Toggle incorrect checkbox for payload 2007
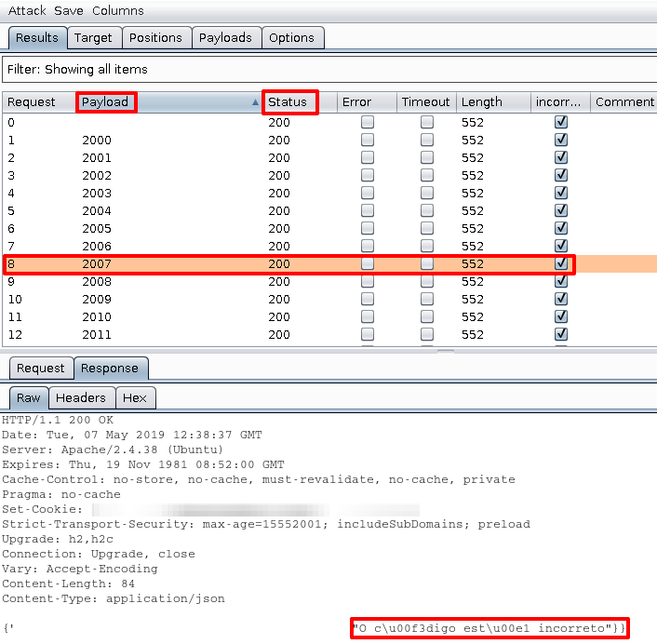Viewport: 657px width, 644px height. pos(560,264)
